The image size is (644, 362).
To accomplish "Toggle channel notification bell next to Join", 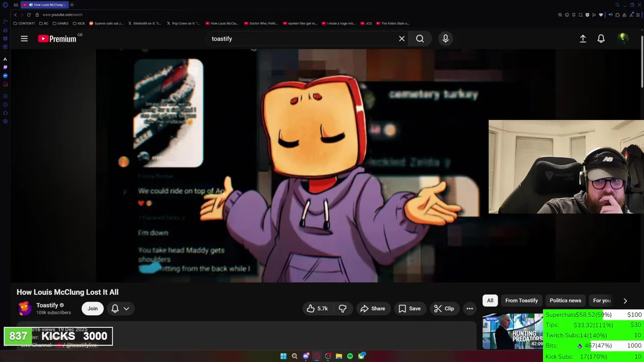I will 115,309.
